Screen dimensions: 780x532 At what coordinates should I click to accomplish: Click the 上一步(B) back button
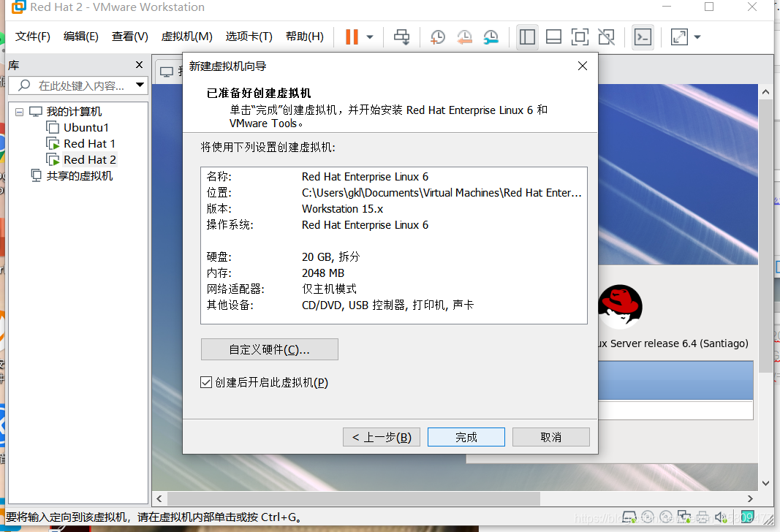382,437
